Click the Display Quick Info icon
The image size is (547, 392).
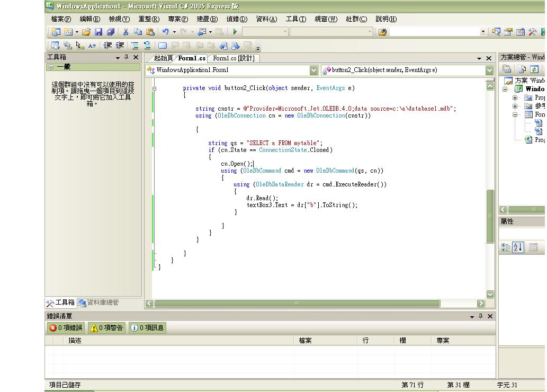pos(80,46)
